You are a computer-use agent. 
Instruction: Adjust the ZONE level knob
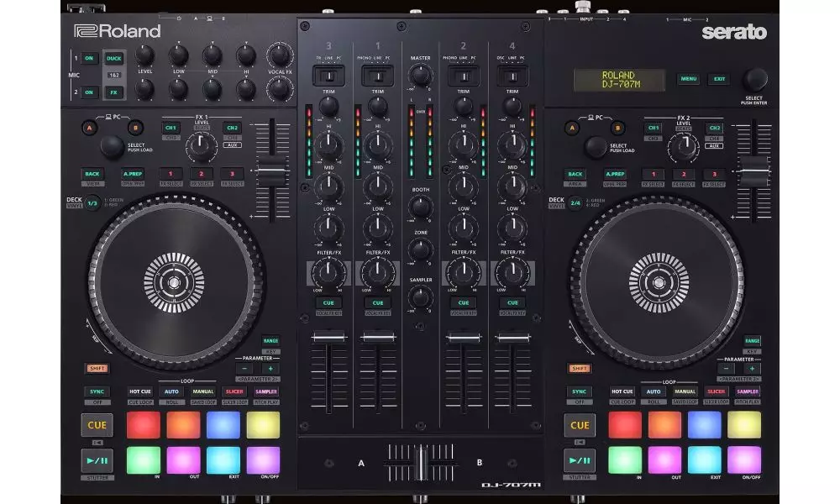tap(421, 249)
